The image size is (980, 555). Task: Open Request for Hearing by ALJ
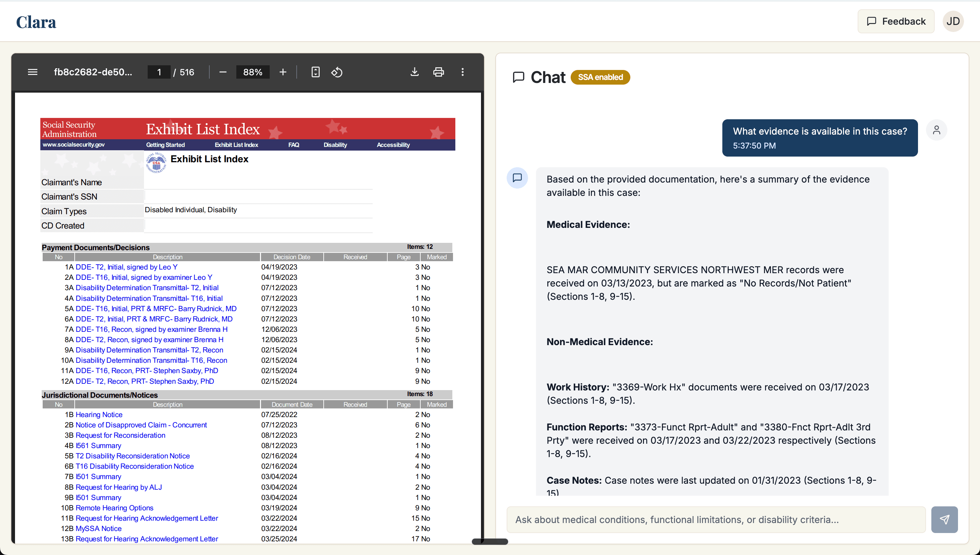tap(119, 487)
